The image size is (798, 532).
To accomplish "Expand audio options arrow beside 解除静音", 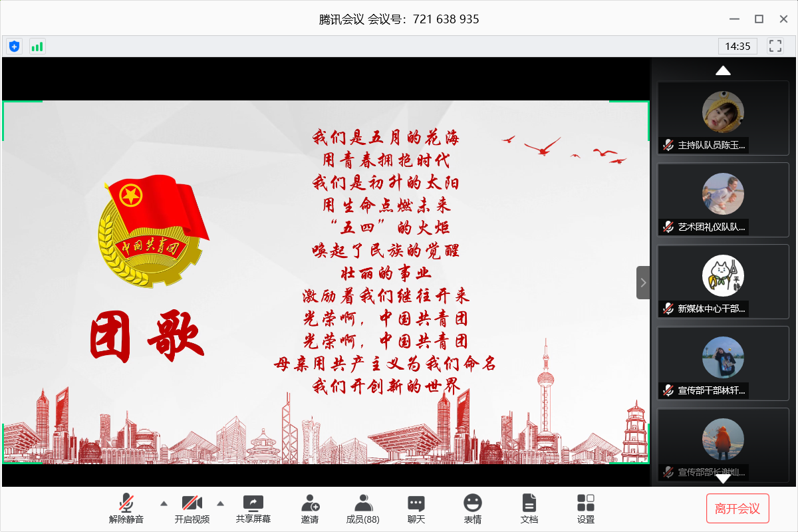I will coord(164,503).
